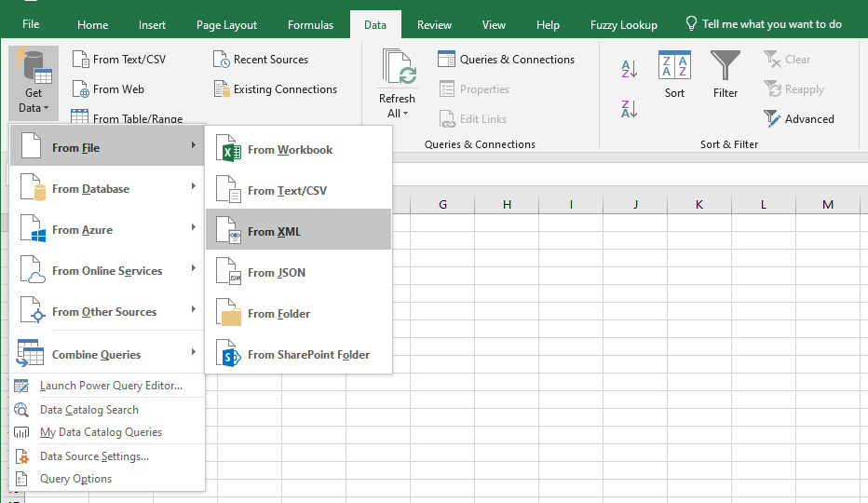This screenshot has height=503, width=868.
Task: Sort A to Z ascending
Action: [x=629, y=69]
